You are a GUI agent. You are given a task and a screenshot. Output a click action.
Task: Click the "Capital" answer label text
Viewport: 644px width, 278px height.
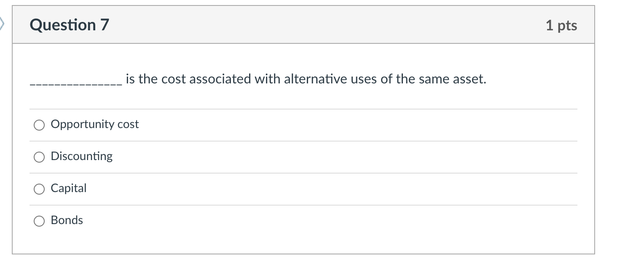69,188
